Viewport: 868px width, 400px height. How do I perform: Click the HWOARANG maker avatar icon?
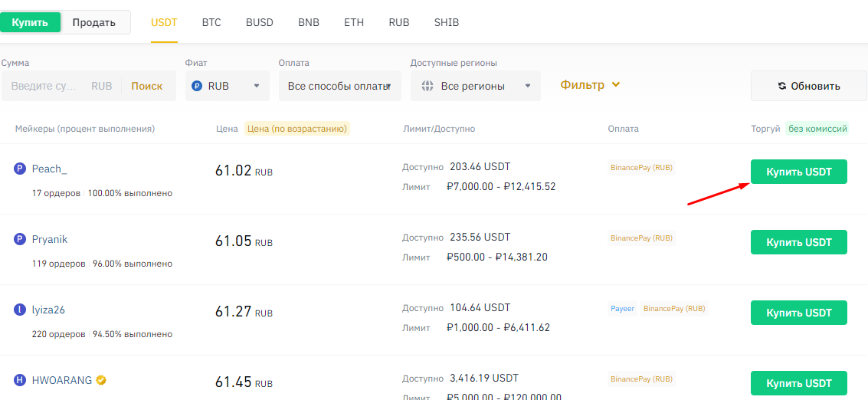click(x=19, y=380)
